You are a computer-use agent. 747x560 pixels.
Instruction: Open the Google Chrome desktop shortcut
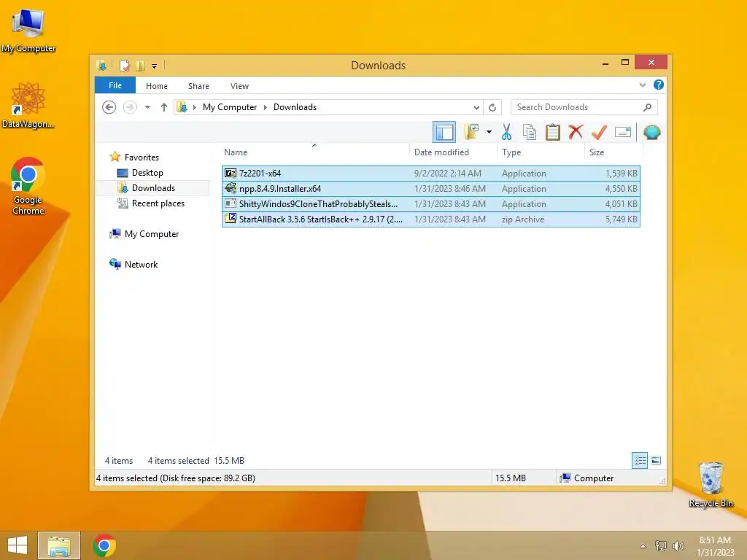coord(28,186)
